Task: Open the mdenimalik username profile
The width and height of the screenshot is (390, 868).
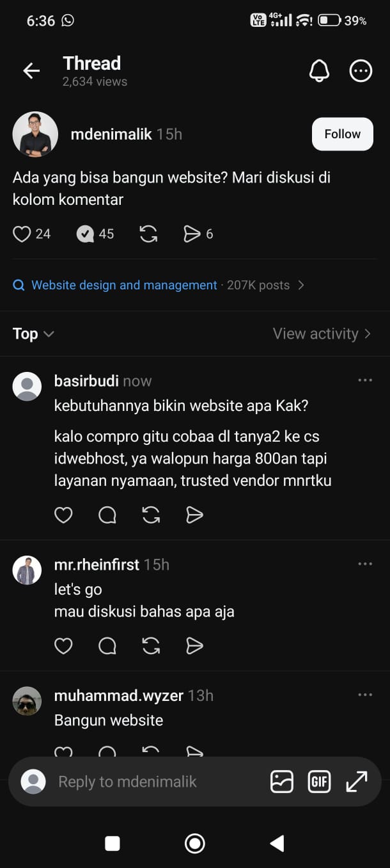Action: pyautogui.click(x=111, y=134)
